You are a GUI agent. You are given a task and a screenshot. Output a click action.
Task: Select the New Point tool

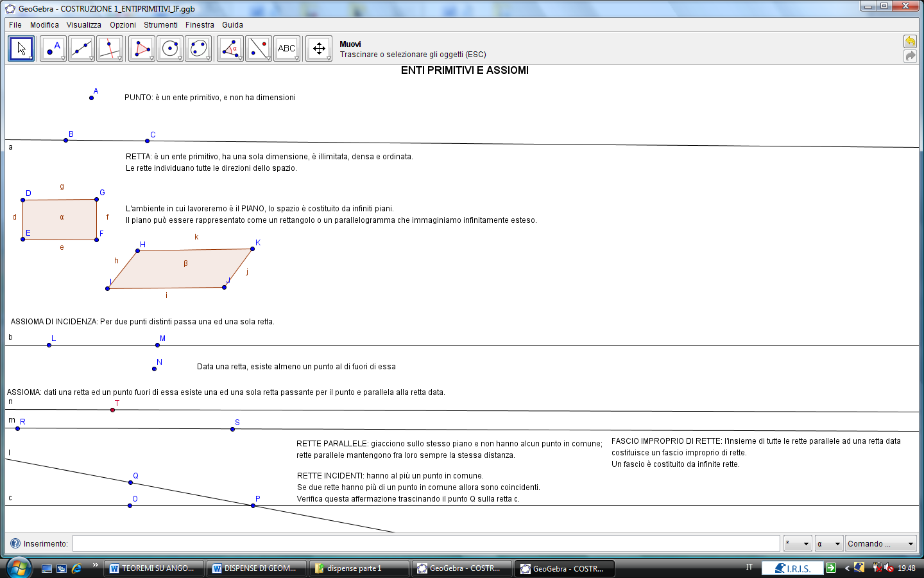53,48
